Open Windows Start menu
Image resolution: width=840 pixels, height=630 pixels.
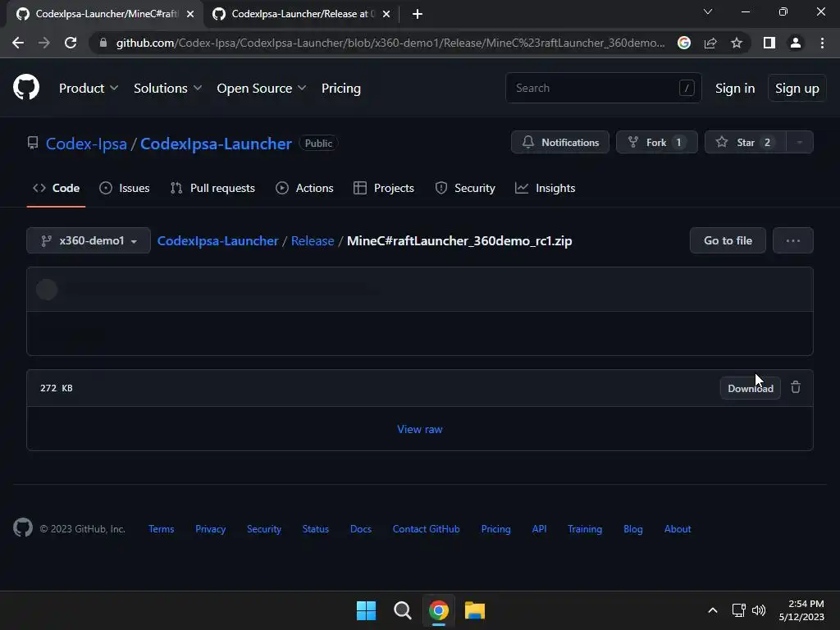point(367,610)
